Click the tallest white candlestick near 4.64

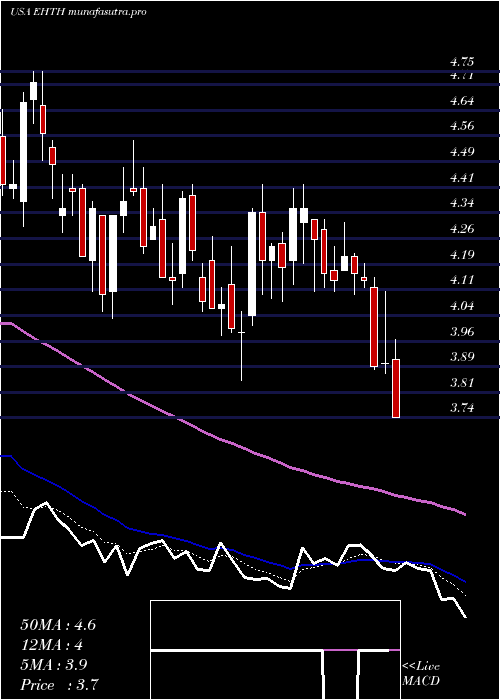(x=23, y=152)
